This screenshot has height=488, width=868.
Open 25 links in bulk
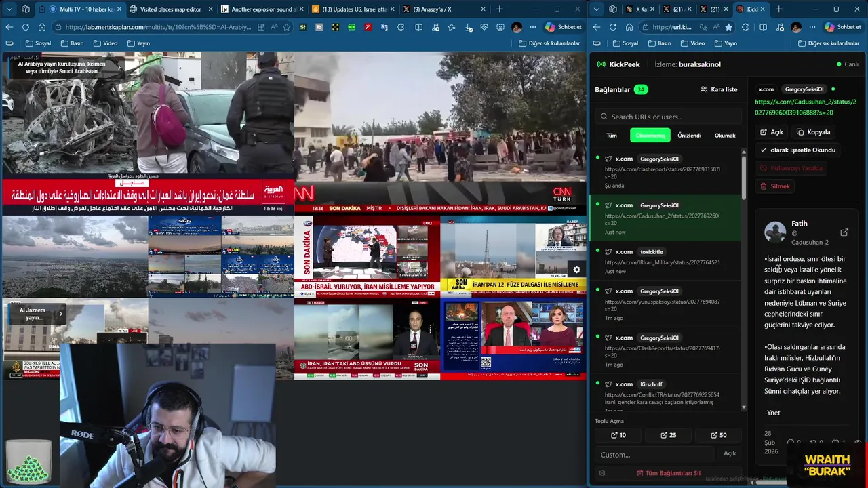tap(668, 435)
